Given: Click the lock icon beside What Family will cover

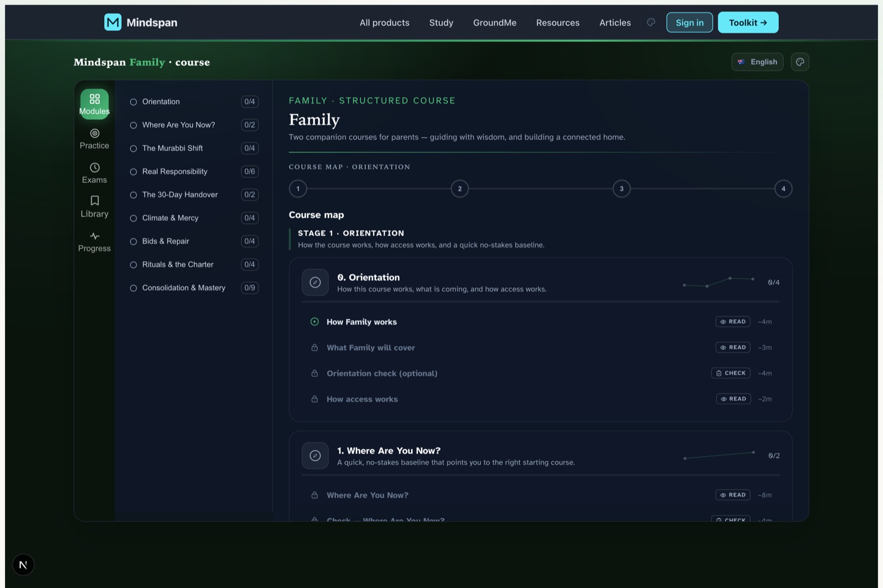Looking at the screenshot, I should (x=315, y=348).
